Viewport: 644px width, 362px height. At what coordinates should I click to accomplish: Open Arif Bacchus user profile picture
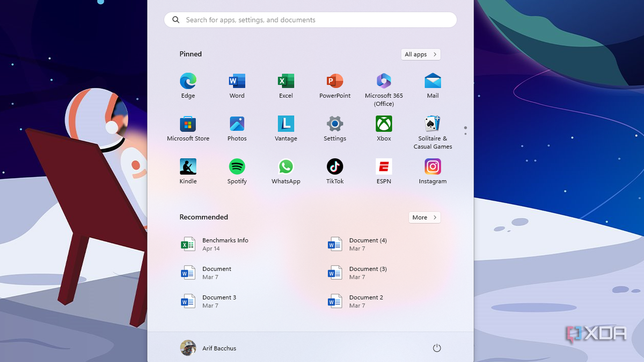tap(188, 348)
